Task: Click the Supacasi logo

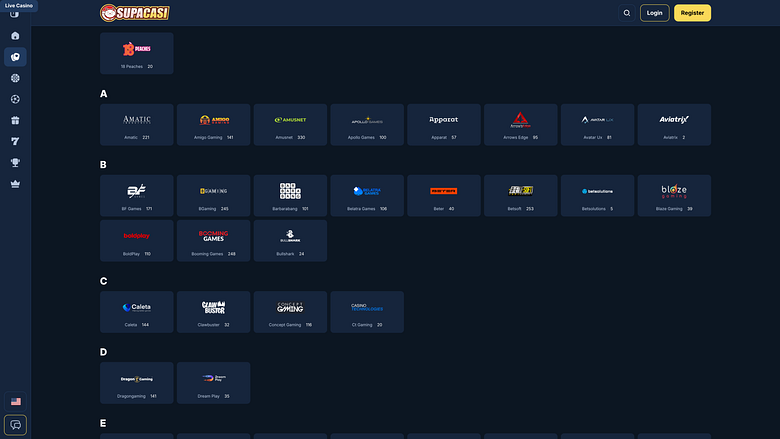Action: (x=135, y=13)
